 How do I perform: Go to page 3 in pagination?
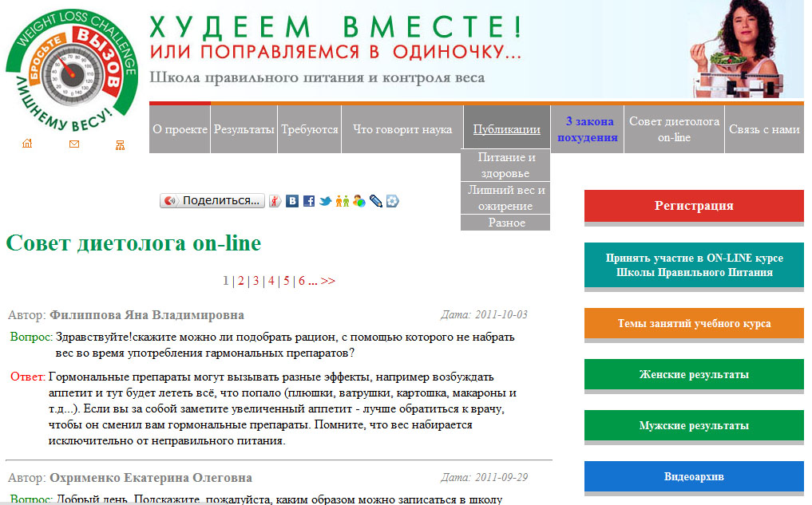click(255, 281)
